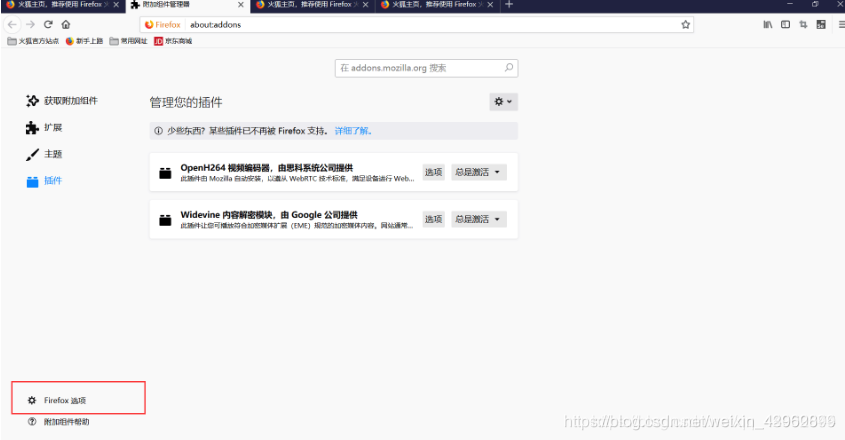Click the OpenH264 视频编码器 plugin title
This screenshot has height=440, width=845.
pos(267,168)
